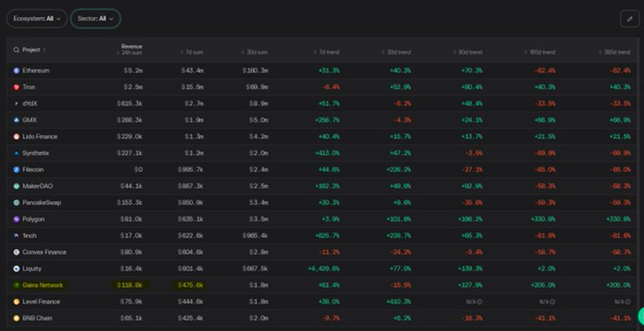The width and height of the screenshot is (644, 331).
Task: Sort by 365d trend column header
Action: [x=614, y=53]
